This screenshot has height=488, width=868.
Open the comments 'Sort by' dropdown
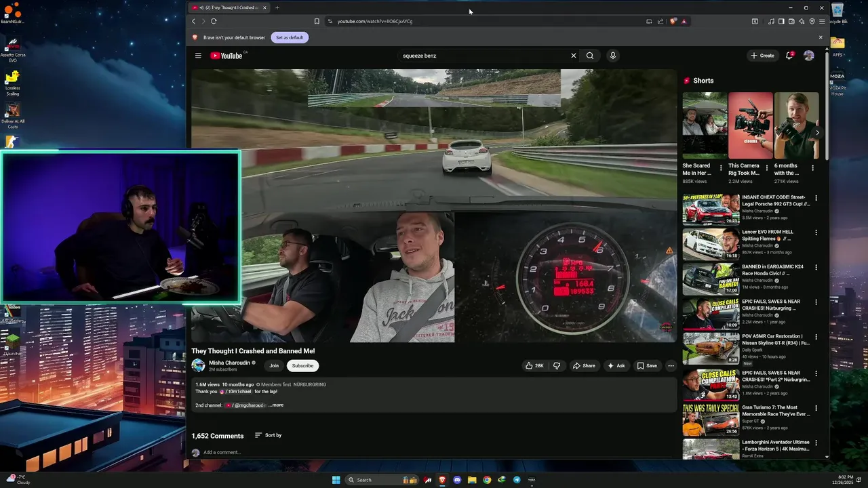click(268, 435)
